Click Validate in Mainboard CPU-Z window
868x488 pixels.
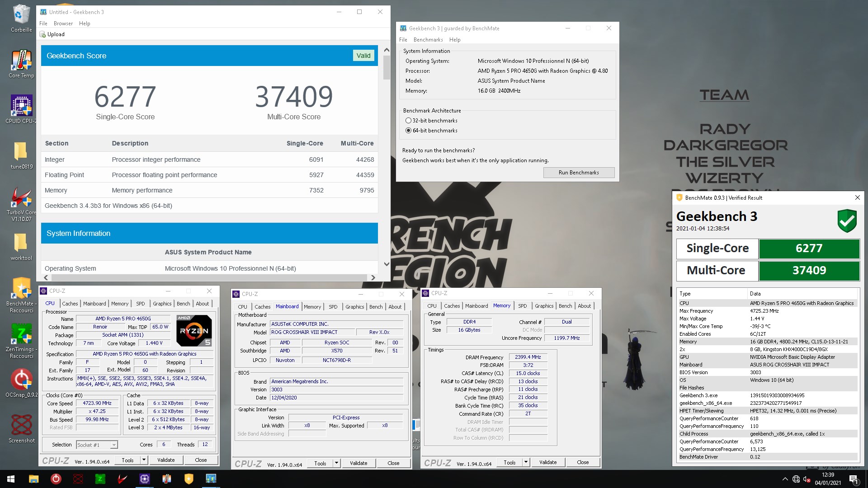click(359, 463)
